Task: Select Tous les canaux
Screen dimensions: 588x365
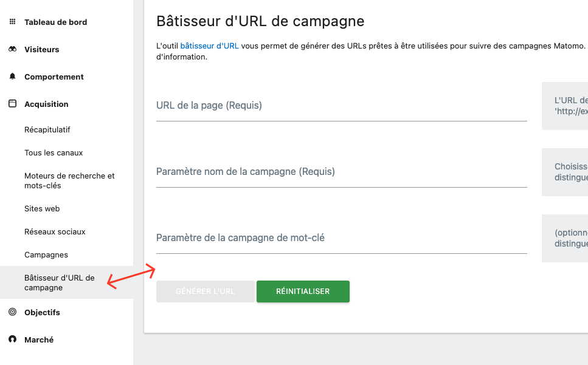Action: click(54, 152)
